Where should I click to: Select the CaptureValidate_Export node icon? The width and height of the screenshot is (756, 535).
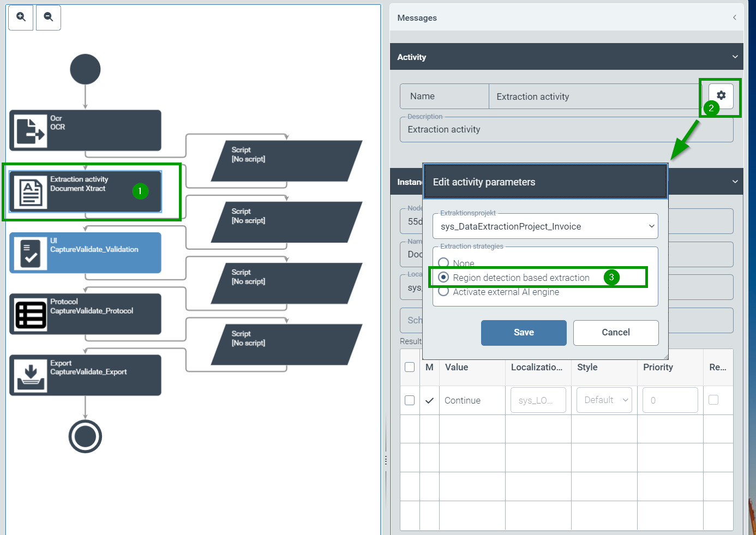coord(29,376)
